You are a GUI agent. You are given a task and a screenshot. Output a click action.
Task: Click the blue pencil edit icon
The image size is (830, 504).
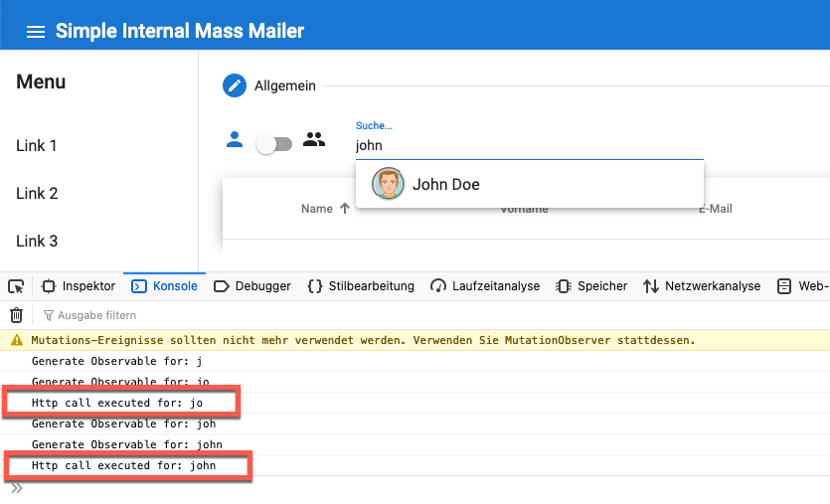[x=235, y=85]
